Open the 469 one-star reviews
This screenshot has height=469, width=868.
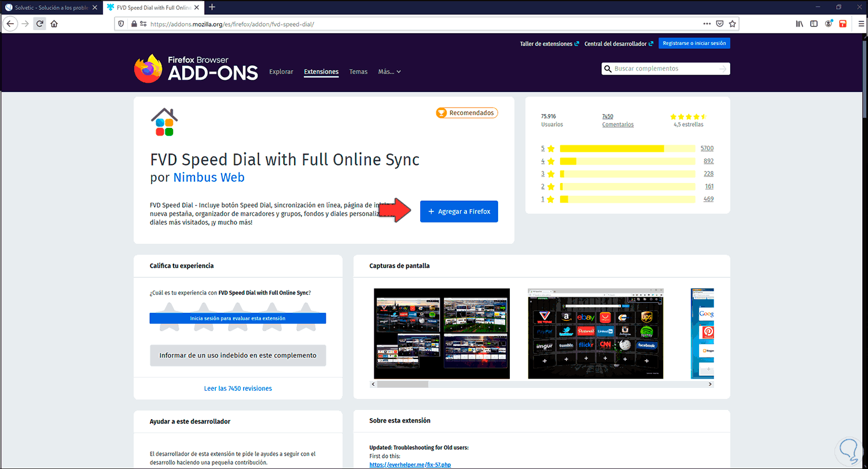[x=708, y=199]
